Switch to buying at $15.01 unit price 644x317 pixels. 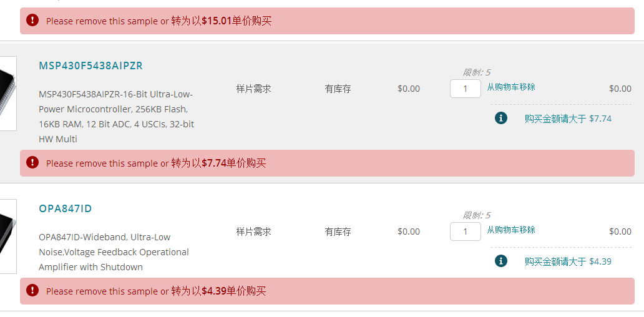(222, 21)
